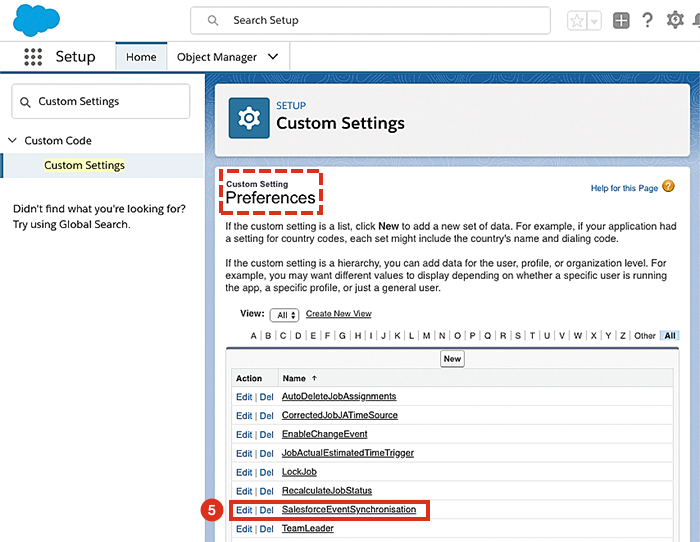
Task: Edit the SalesforceEventSynchronisation setting
Action: [244, 510]
